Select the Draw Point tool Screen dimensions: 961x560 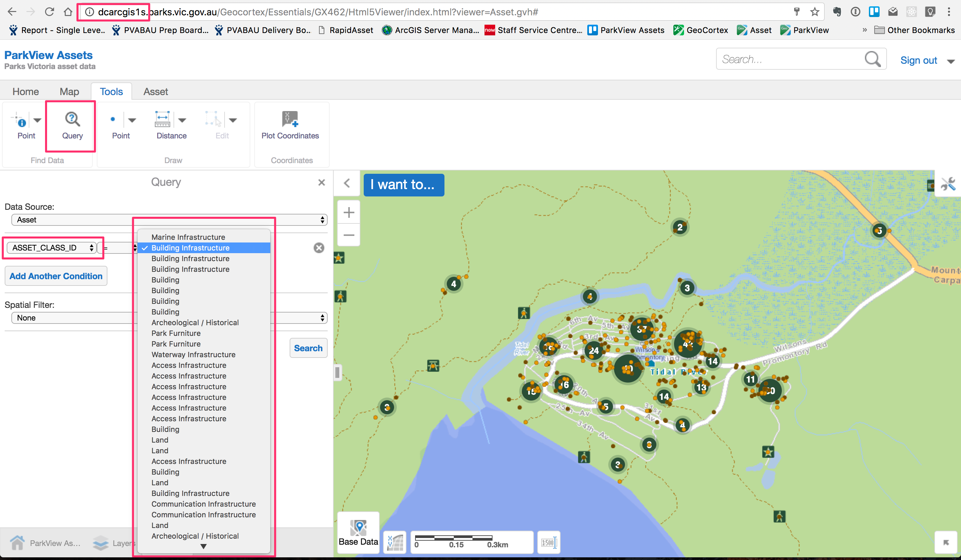click(x=113, y=120)
